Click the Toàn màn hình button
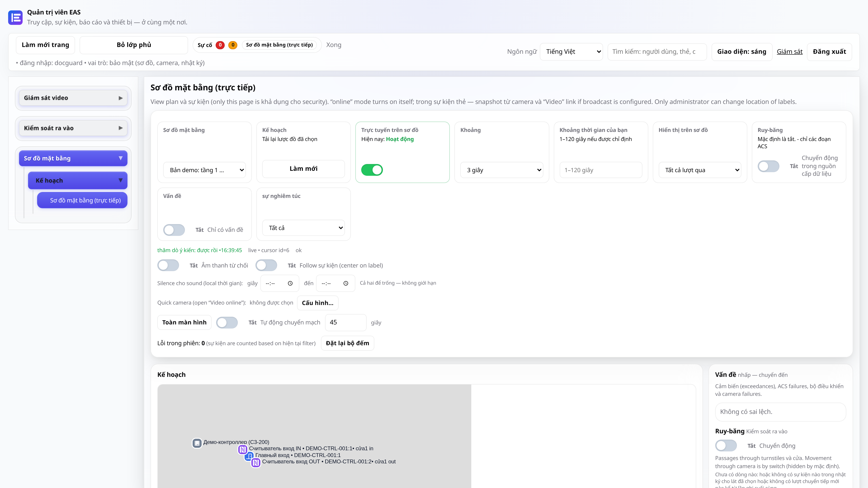The height and width of the screenshot is (488, 868). (184, 322)
